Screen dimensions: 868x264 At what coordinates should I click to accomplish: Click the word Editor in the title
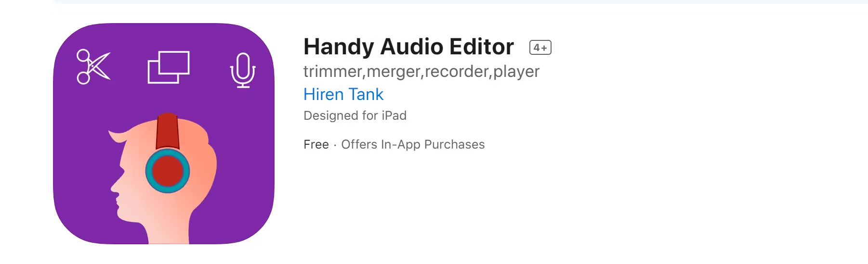pyautogui.click(x=482, y=47)
